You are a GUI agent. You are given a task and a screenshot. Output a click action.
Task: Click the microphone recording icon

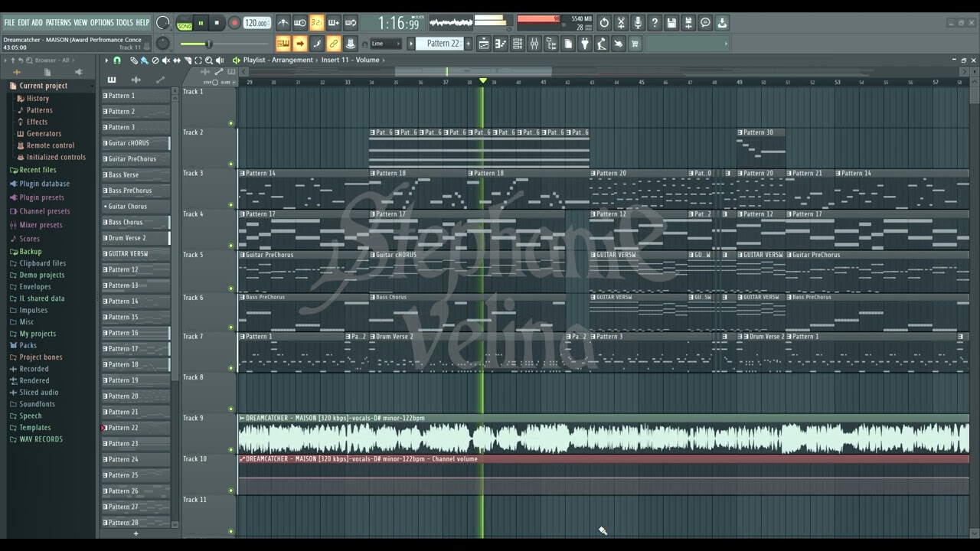[x=638, y=23]
